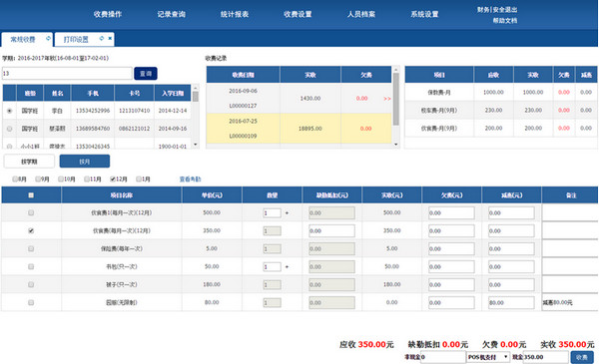Click the 查询 search button
The image size is (599, 364).
click(x=146, y=73)
